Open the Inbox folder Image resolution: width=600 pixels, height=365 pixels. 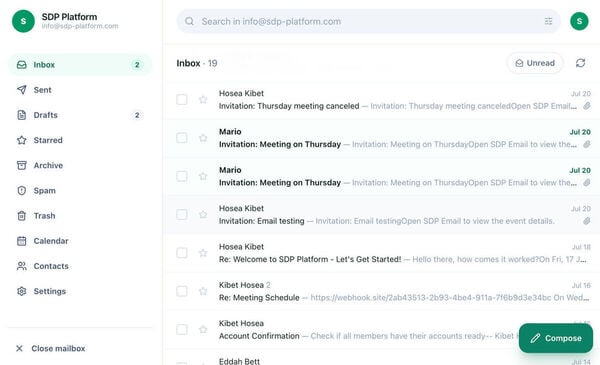pyautogui.click(x=80, y=65)
